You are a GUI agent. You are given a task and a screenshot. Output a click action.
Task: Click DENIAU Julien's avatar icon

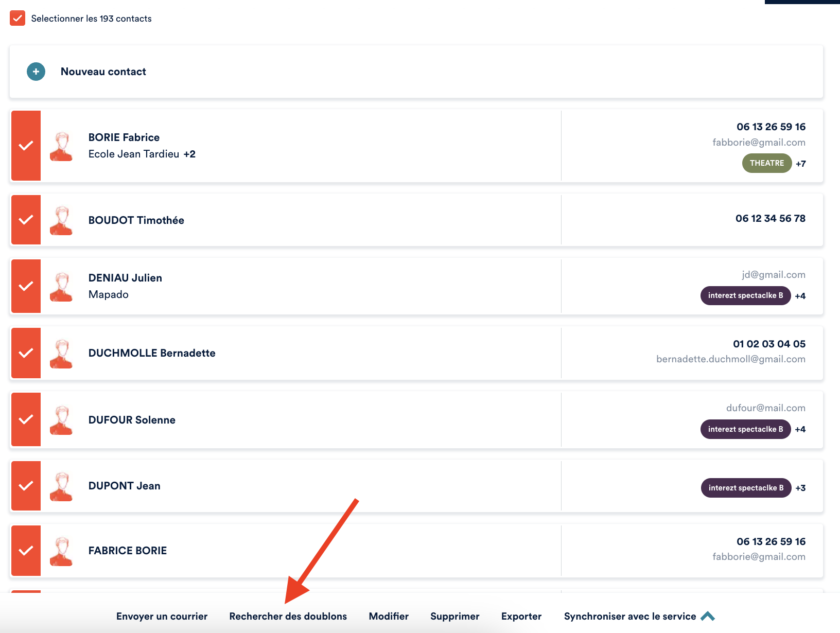point(61,287)
